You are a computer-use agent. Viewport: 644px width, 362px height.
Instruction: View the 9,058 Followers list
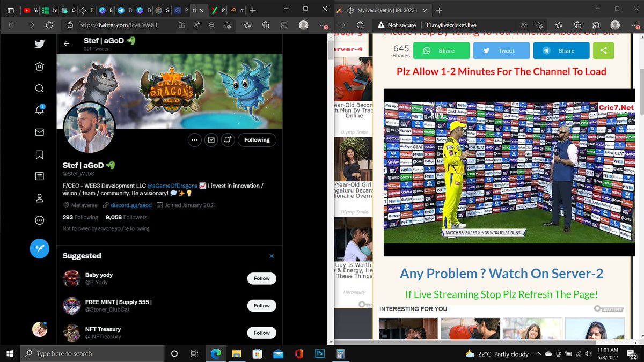point(127,217)
